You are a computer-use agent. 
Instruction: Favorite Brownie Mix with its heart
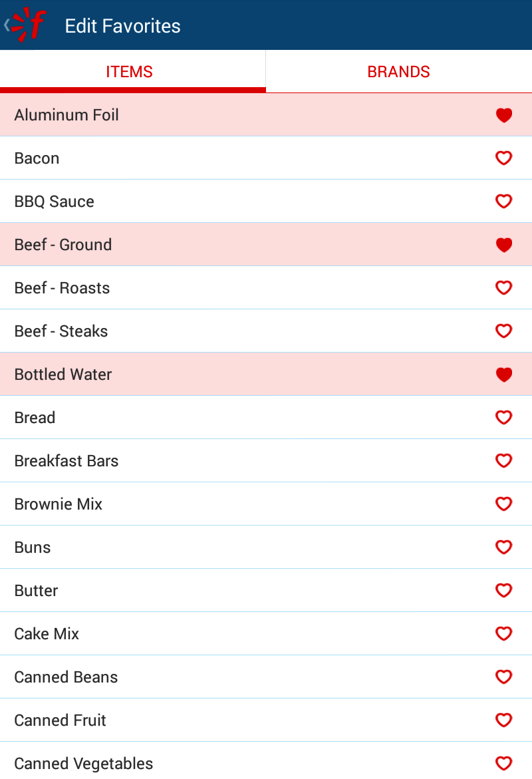pos(504,504)
